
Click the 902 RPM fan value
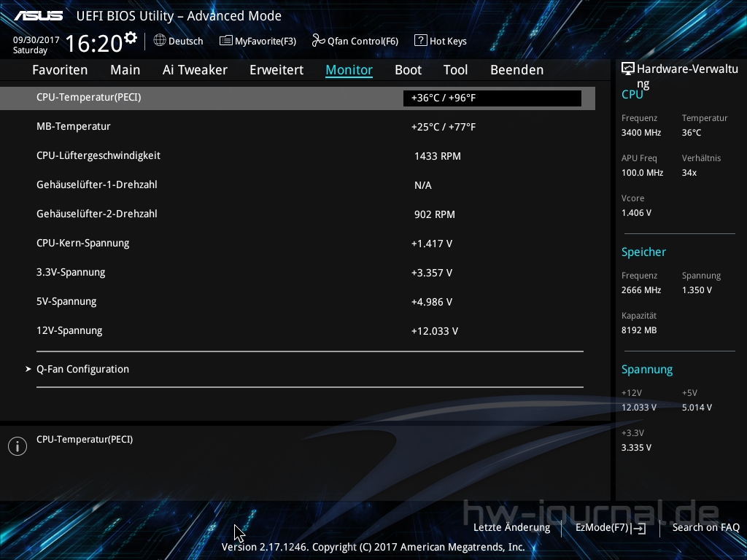click(x=435, y=215)
